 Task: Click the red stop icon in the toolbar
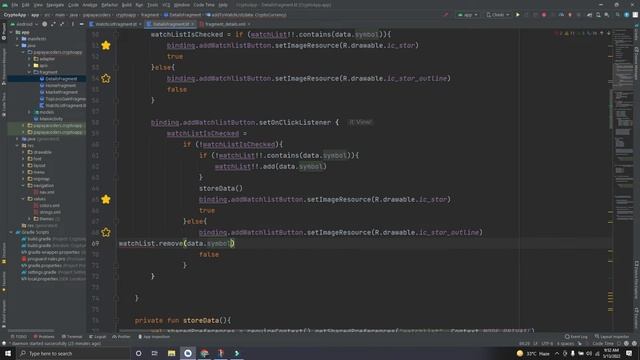(x=544, y=15)
